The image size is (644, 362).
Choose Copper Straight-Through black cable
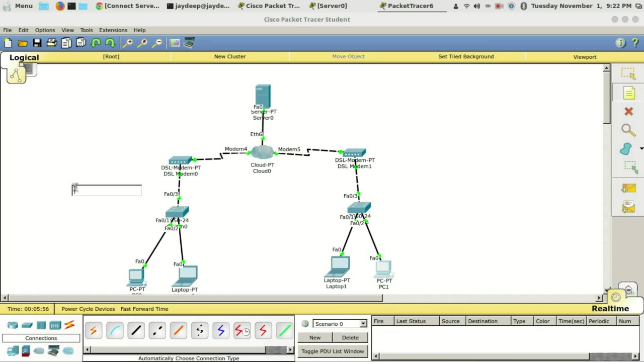136,330
